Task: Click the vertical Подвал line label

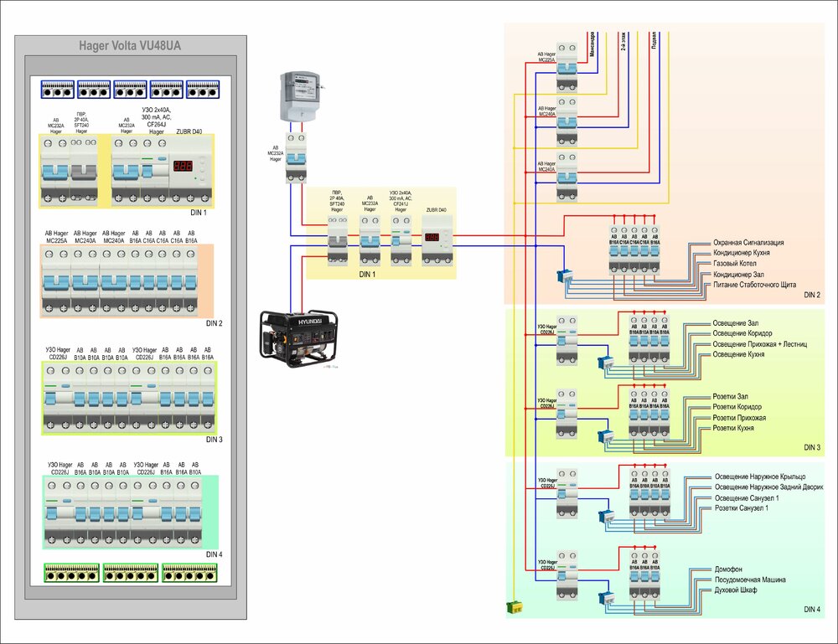Action: pos(654,40)
